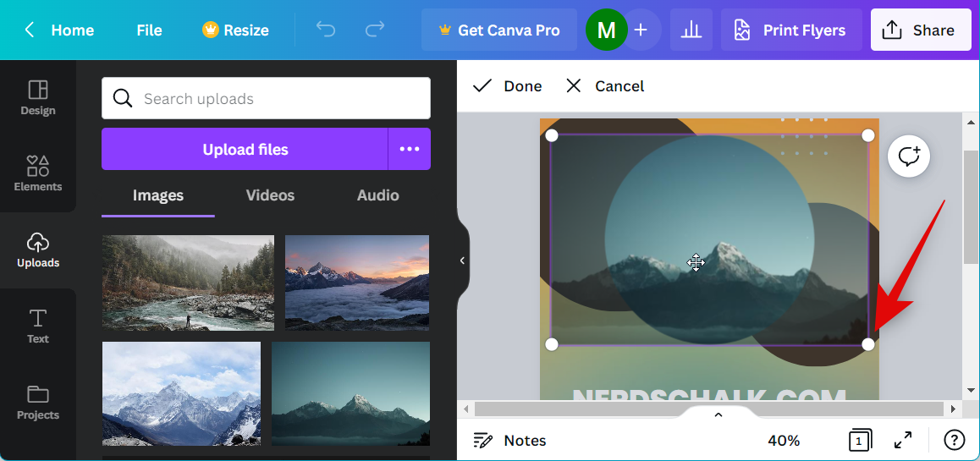
Task: Open the page count grid view icon
Action: pos(859,440)
